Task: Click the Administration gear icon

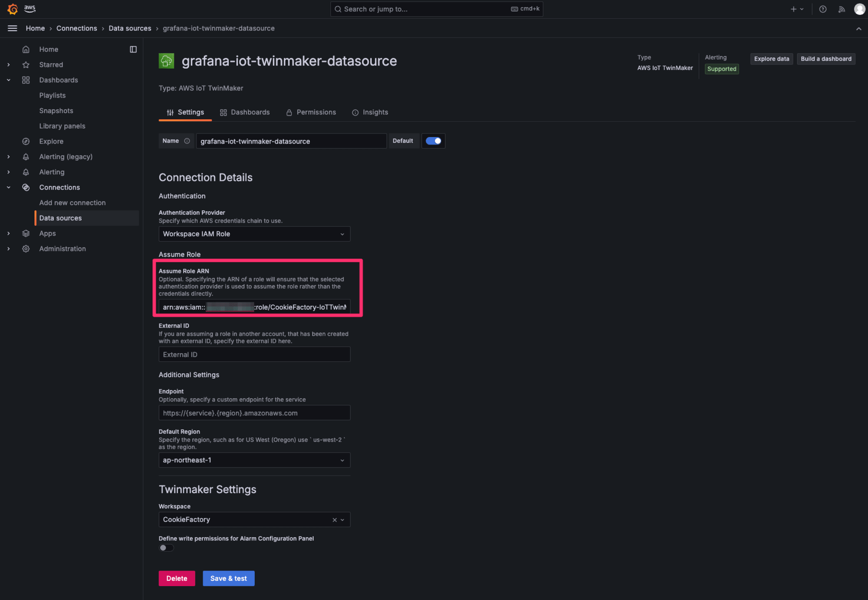Action: tap(26, 249)
